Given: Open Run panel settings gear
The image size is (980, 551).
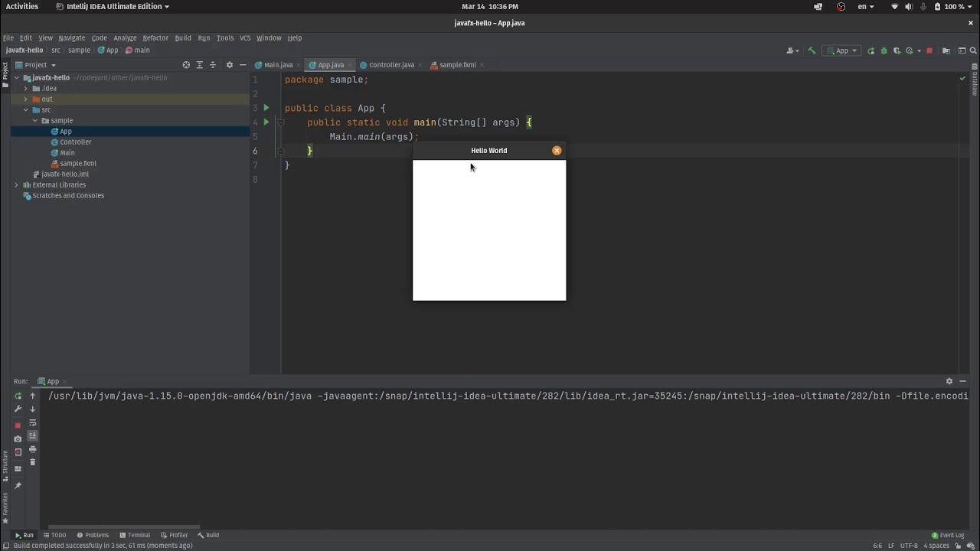Looking at the screenshot, I should click(949, 381).
